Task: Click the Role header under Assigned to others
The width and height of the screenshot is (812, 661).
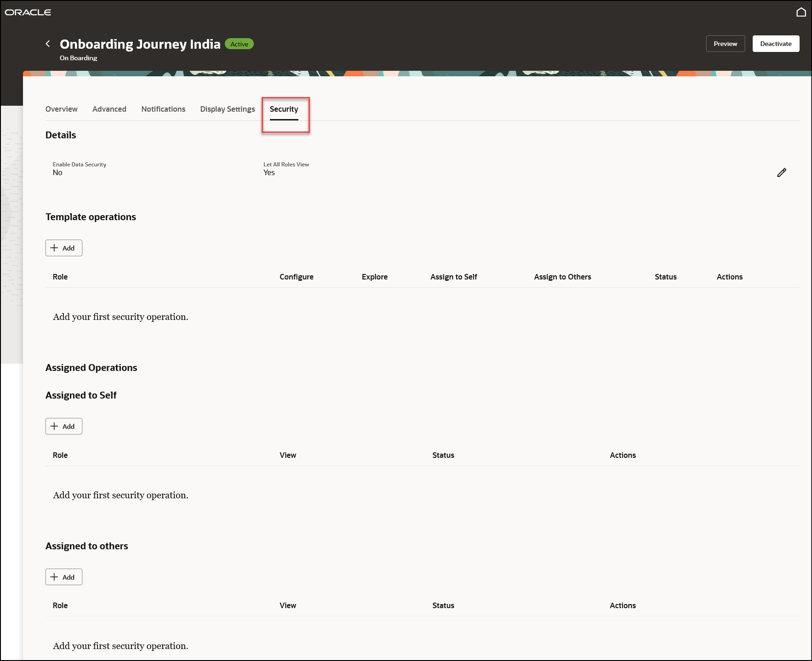Action: pos(60,605)
